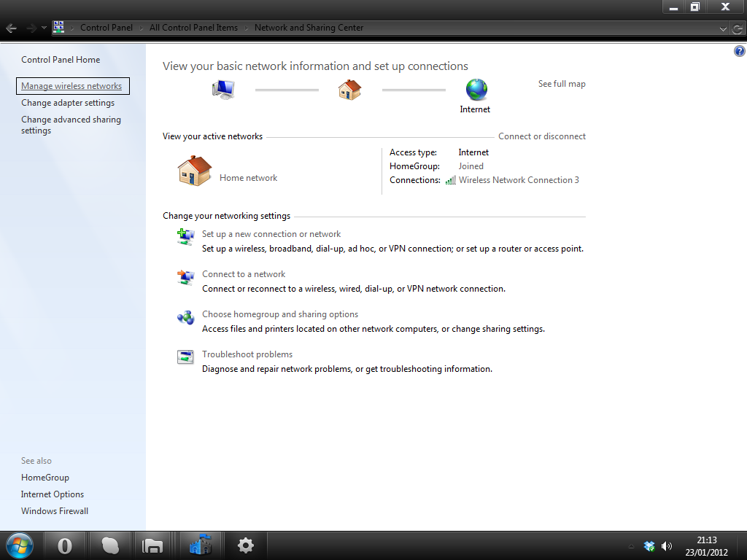Viewport: 747px width, 560px height.
Task: Show hidden tray icons arrow
Action: [x=631, y=546]
